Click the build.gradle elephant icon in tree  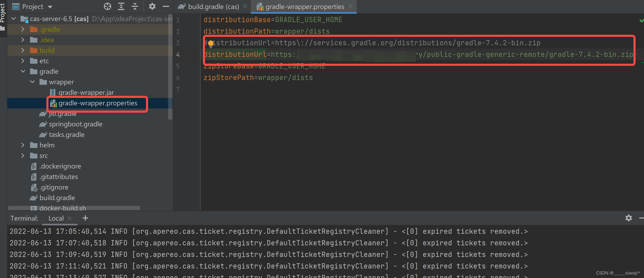click(x=34, y=198)
